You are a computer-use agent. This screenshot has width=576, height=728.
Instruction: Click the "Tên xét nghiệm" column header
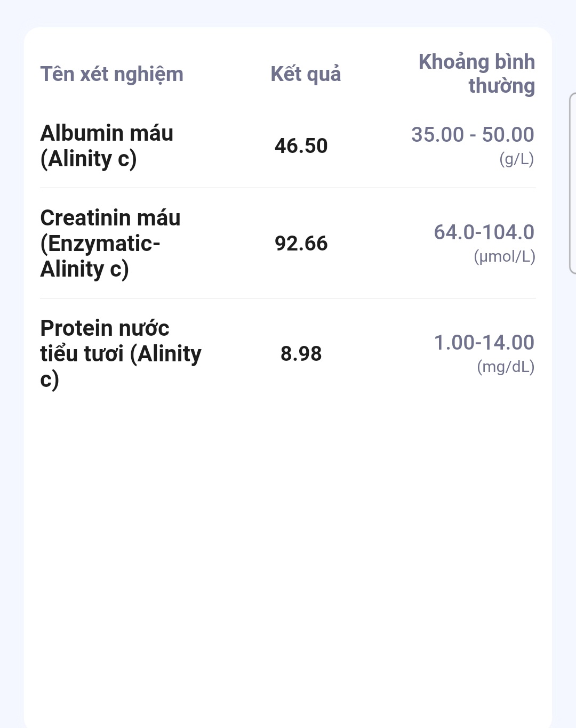(111, 74)
